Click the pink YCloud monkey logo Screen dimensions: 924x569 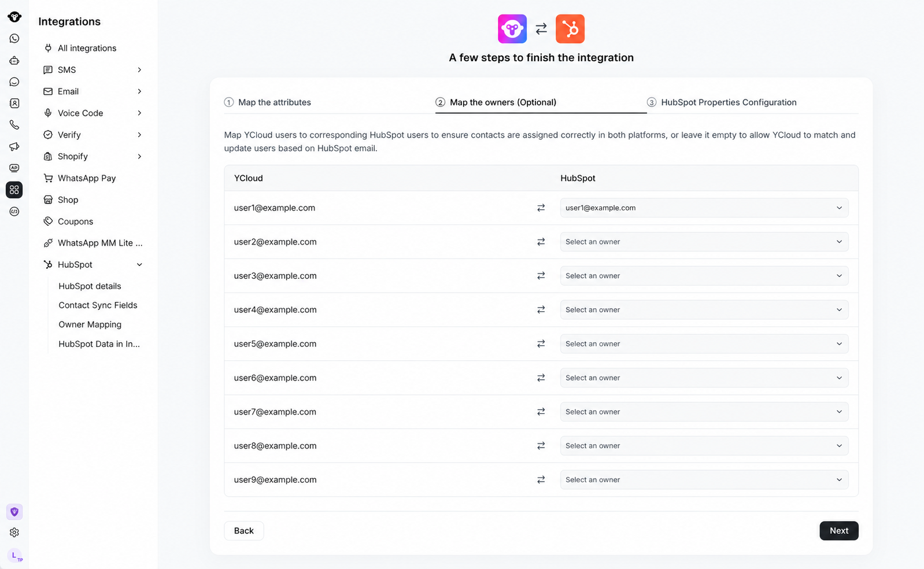(512, 29)
